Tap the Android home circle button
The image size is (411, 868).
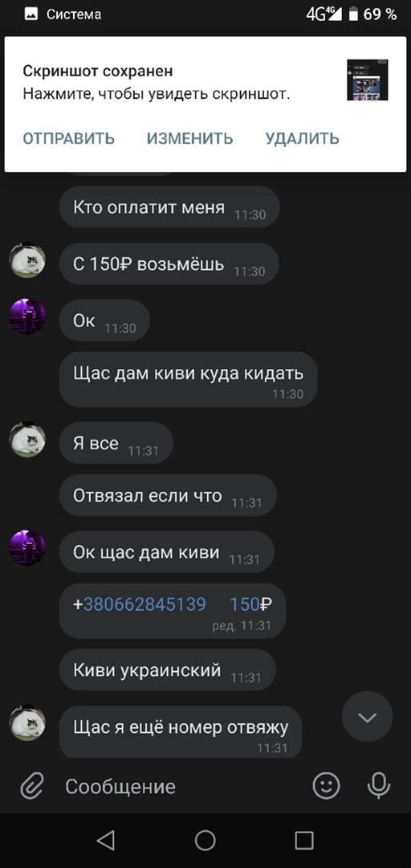click(x=205, y=840)
